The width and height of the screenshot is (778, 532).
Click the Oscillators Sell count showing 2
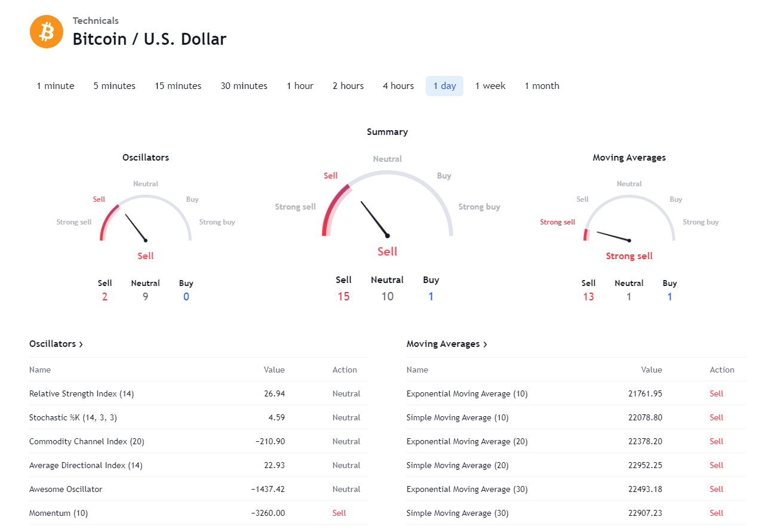pos(104,296)
